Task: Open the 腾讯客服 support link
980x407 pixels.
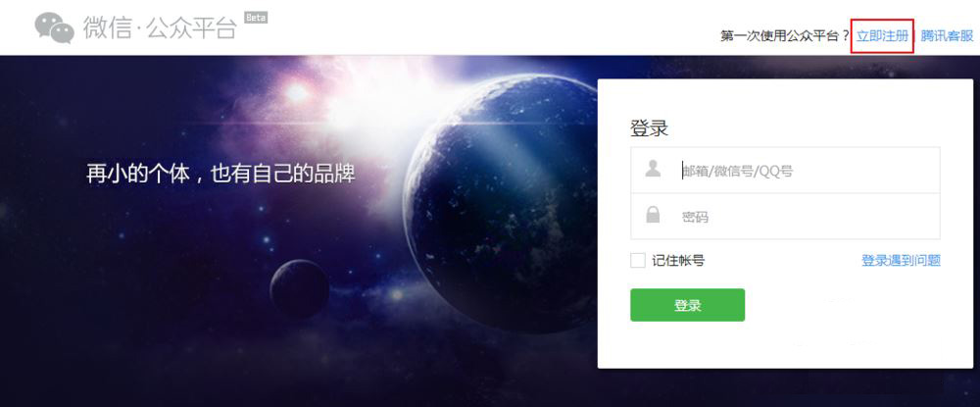Action: click(947, 36)
